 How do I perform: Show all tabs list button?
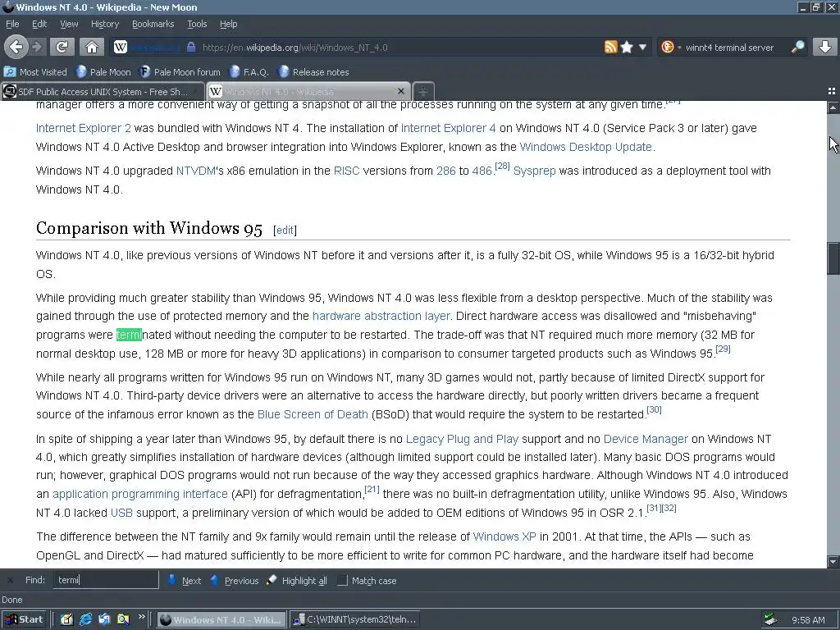click(832, 92)
